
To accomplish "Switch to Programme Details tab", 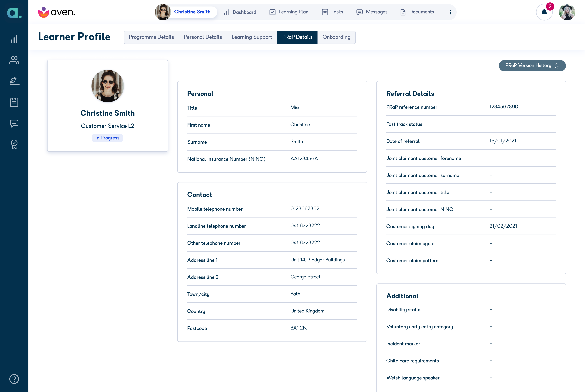I will [x=151, y=37].
